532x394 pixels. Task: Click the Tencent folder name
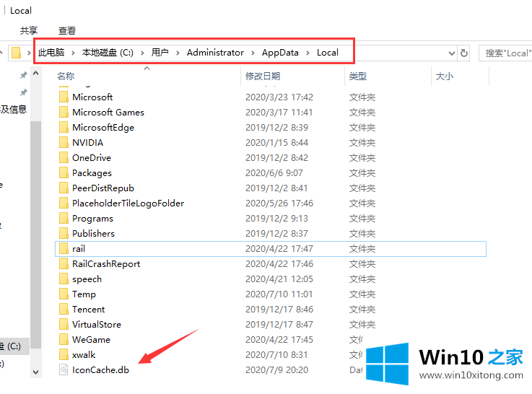(89, 310)
